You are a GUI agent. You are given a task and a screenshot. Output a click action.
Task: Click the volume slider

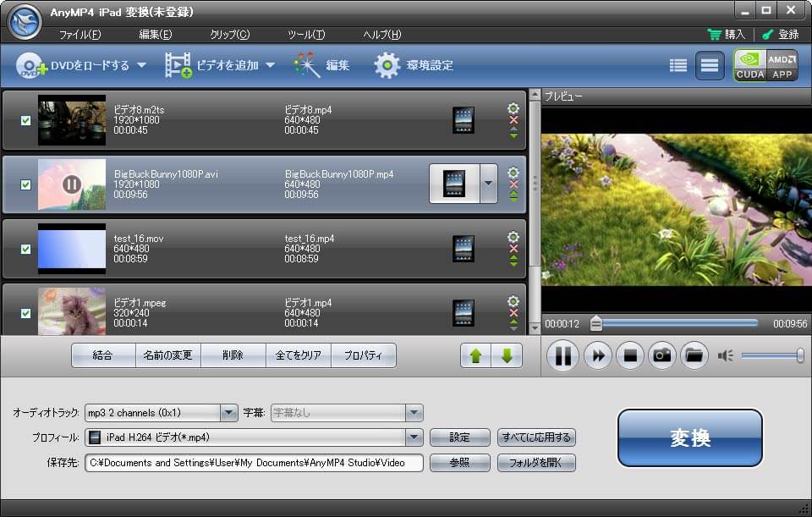(x=771, y=356)
